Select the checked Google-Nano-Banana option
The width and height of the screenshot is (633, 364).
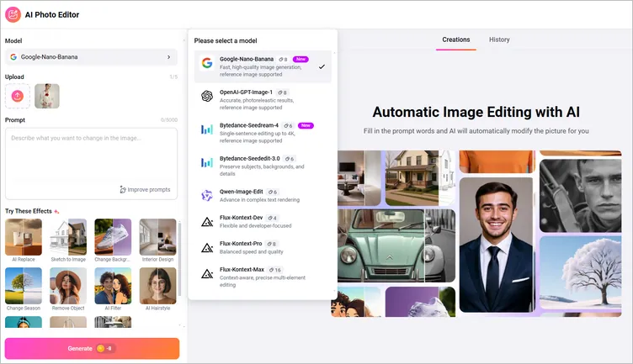(x=263, y=66)
